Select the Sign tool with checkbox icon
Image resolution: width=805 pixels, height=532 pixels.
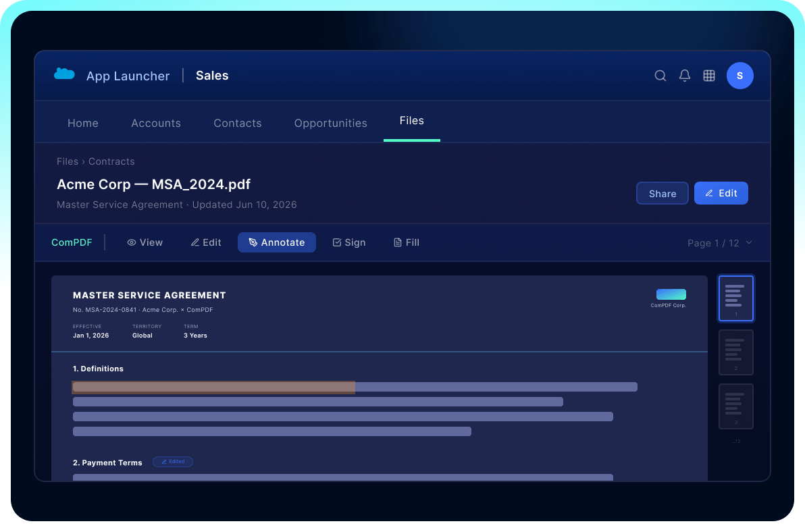coord(349,242)
